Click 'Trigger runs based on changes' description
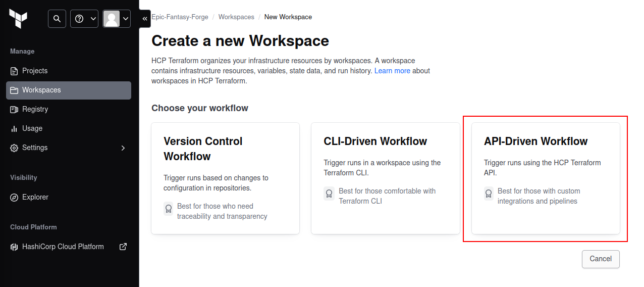The height and width of the screenshot is (287, 644). 216,183
